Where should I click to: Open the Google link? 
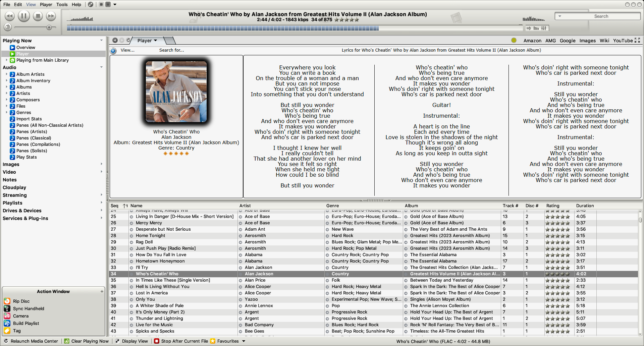click(x=568, y=41)
